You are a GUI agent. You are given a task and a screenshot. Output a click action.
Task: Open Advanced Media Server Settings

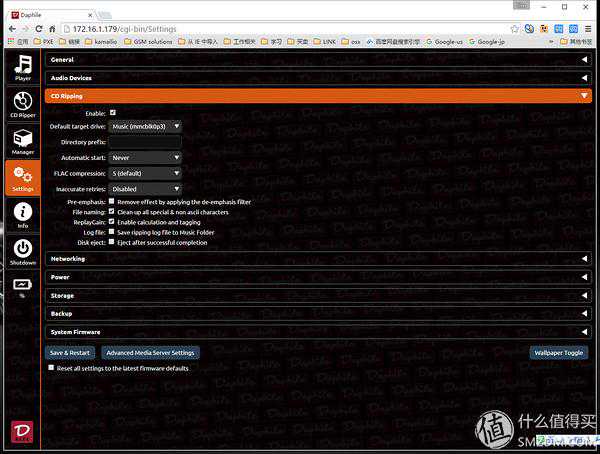pyautogui.click(x=150, y=353)
